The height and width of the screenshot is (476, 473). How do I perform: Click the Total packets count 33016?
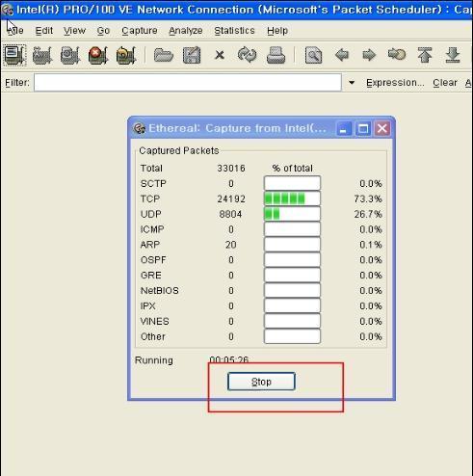(x=231, y=168)
